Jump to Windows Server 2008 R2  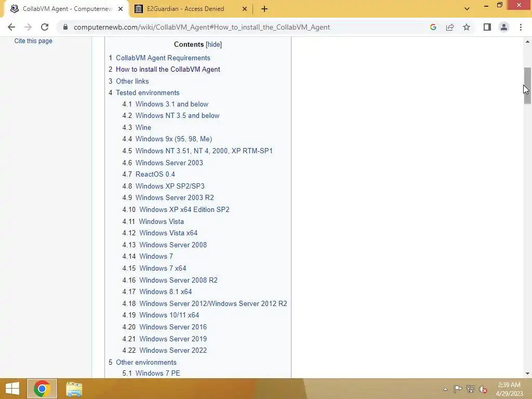[x=179, y=280]
